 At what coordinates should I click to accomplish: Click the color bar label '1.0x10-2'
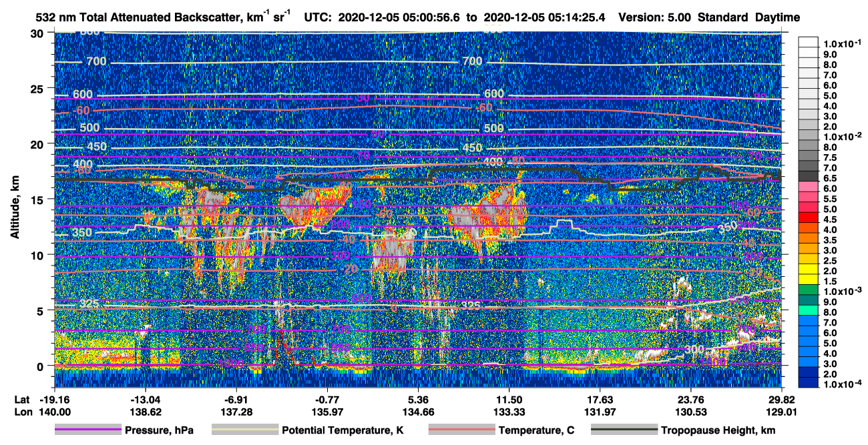[842, 136]
